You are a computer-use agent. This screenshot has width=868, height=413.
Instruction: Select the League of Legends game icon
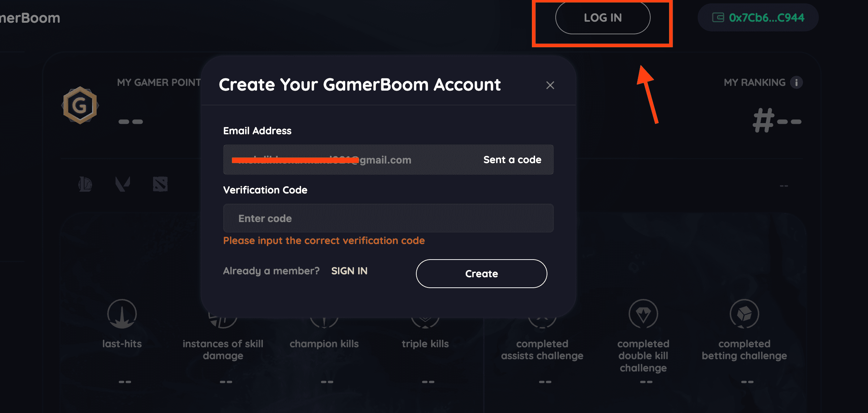85,184
